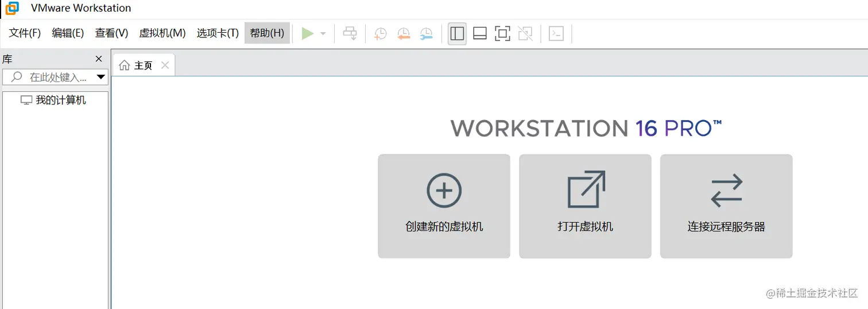Image resolution: width=868 pixels, height=309 pixels.
Task: Select 我的计算机 in the library tree
Action: (x=53, y=100)
